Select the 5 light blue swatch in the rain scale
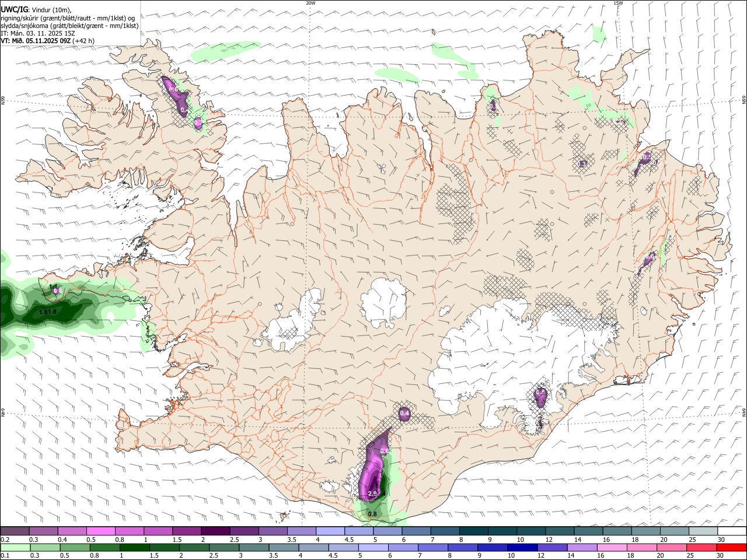Image resolution: width=747 pixels, height=560 pixels. [373, 548]
